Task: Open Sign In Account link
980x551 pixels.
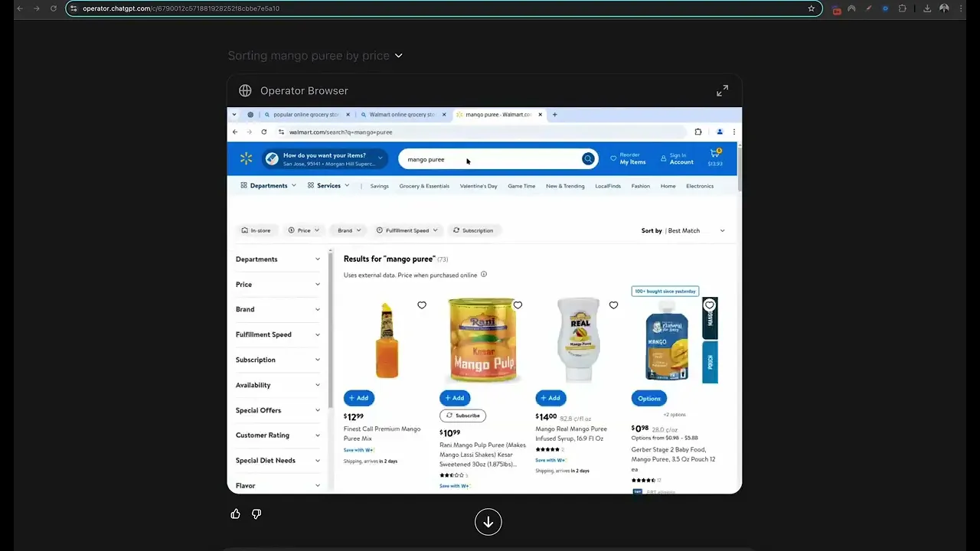Action: 677,159
